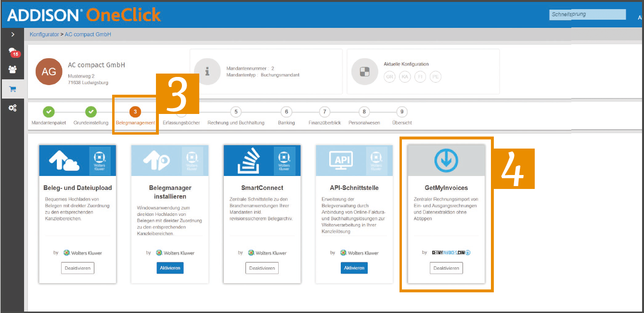This screenshot has width=644, height=313.
Task: Deactivate Beleg- und Dateiupload
Action: pyautogui.click(x=77, y=268)
